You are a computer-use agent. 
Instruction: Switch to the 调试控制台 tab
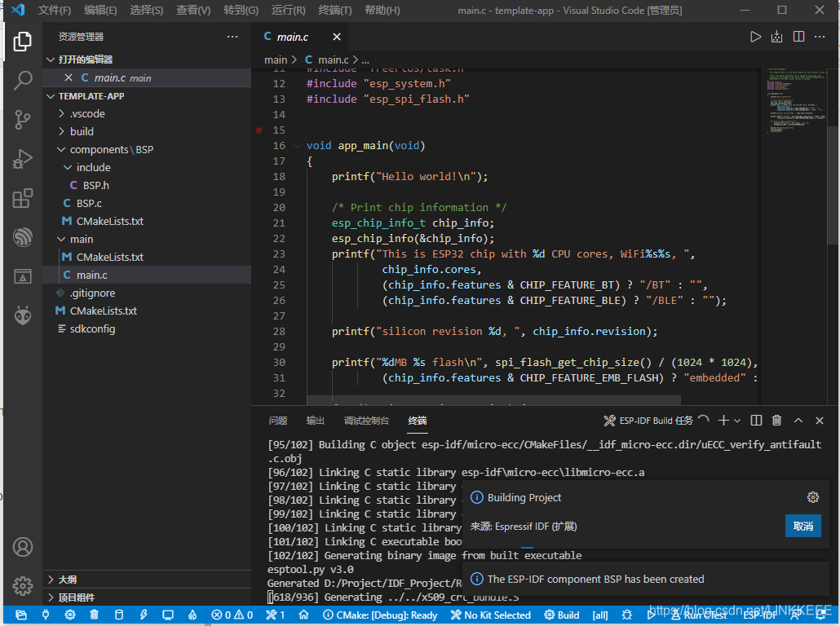pyautogui.click(x=366, y=421)
